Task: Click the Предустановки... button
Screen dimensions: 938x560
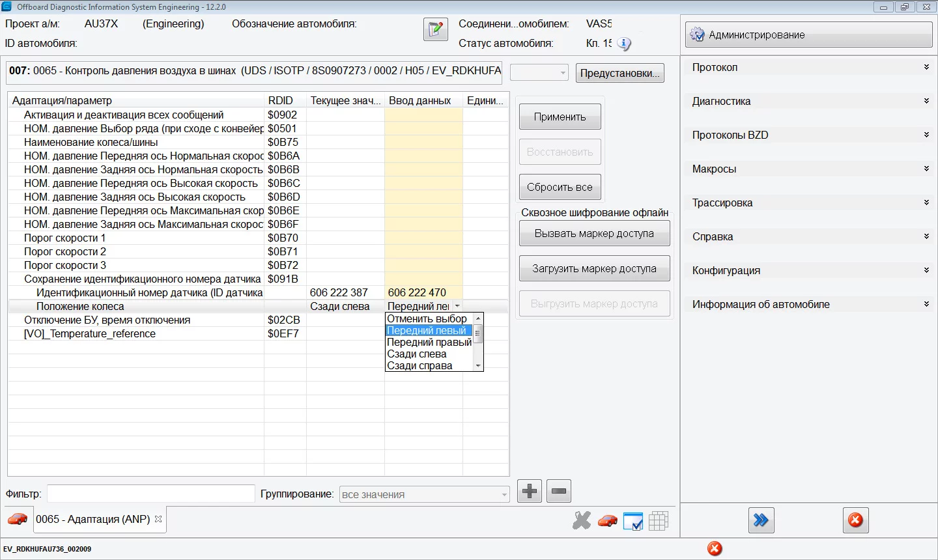Action: pyautogui.click(x=620, y=73)
